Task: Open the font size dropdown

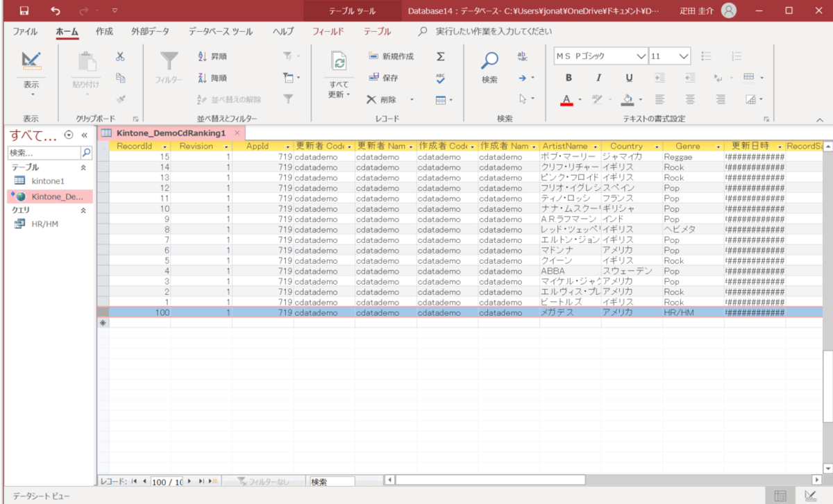Action: point(684,56)
